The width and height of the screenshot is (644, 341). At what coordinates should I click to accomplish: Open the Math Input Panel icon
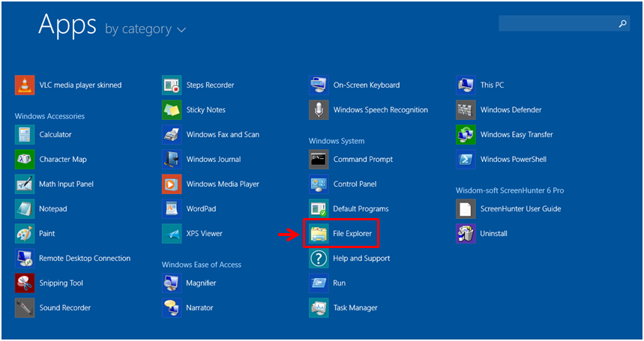(x=25, y=184)
